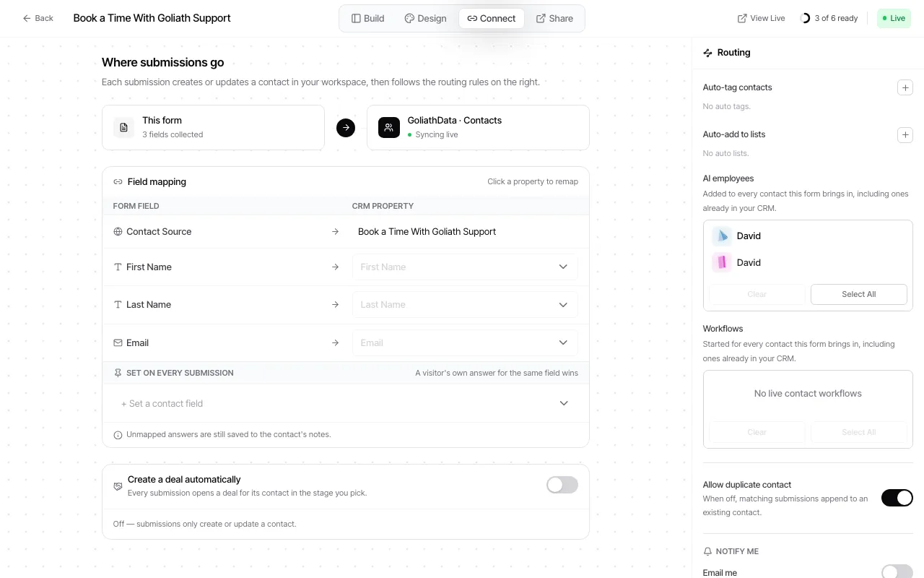
Task: Click the Click a property to remap hint
Action: pyautogui.click(x=533, y=182)
